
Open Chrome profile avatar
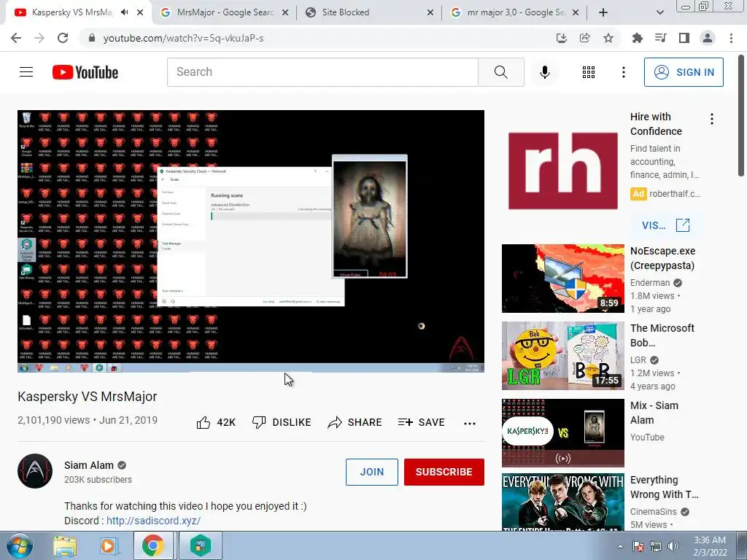pyautogui.click(x=708, y=38)
